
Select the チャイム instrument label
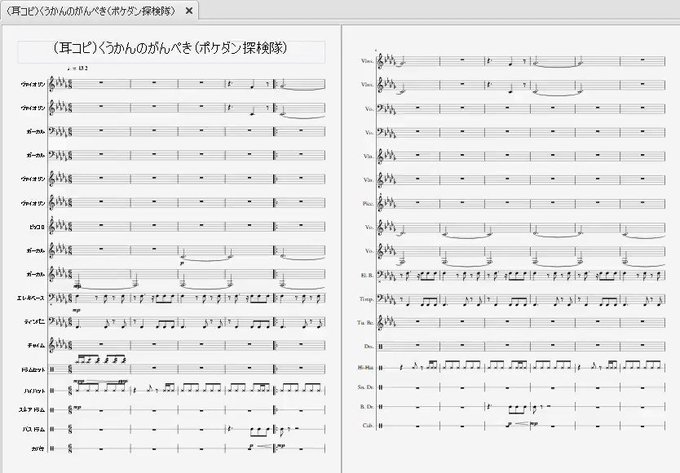click(x=36, y=346)
